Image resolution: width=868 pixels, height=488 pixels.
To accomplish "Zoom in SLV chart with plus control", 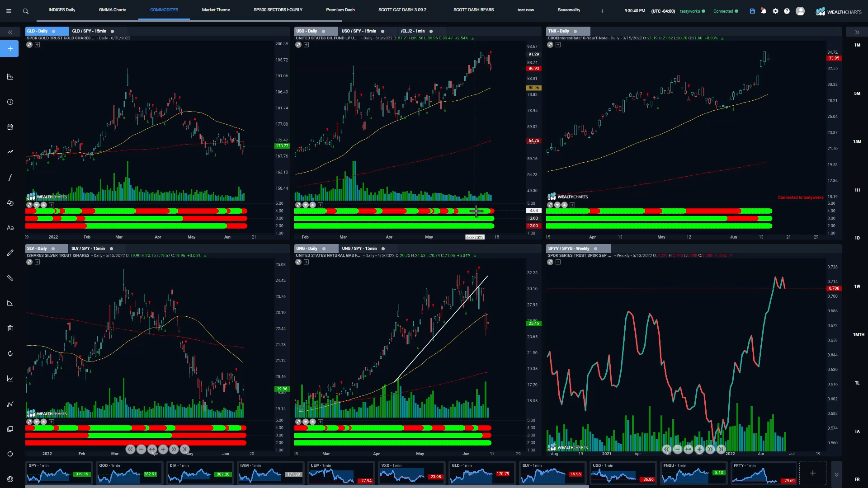I will tap(163, 449).
